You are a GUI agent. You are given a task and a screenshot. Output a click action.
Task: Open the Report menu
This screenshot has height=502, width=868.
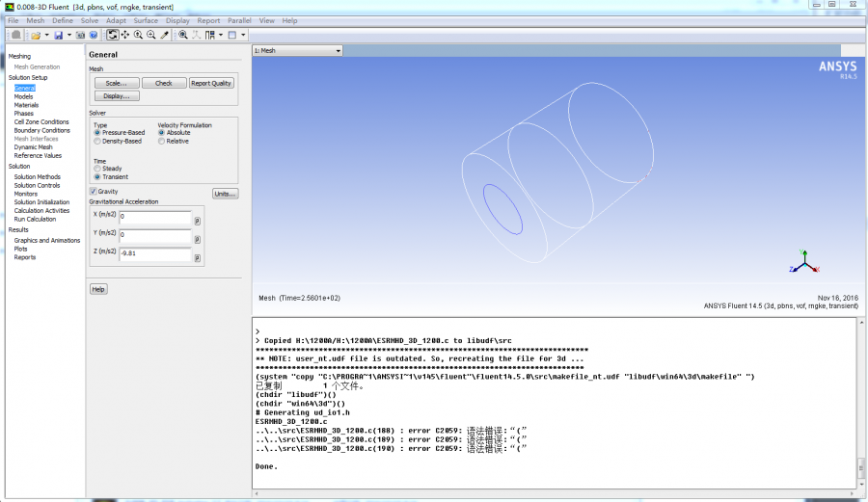208,20
